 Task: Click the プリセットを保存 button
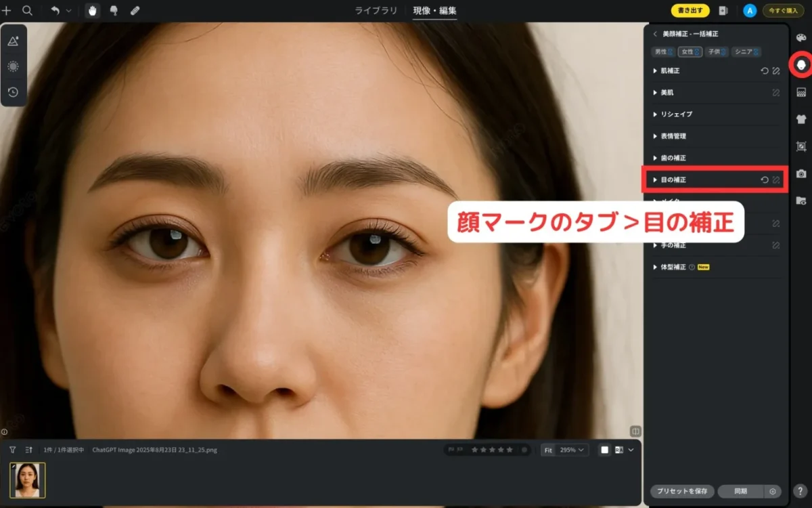tap(682, 492)
